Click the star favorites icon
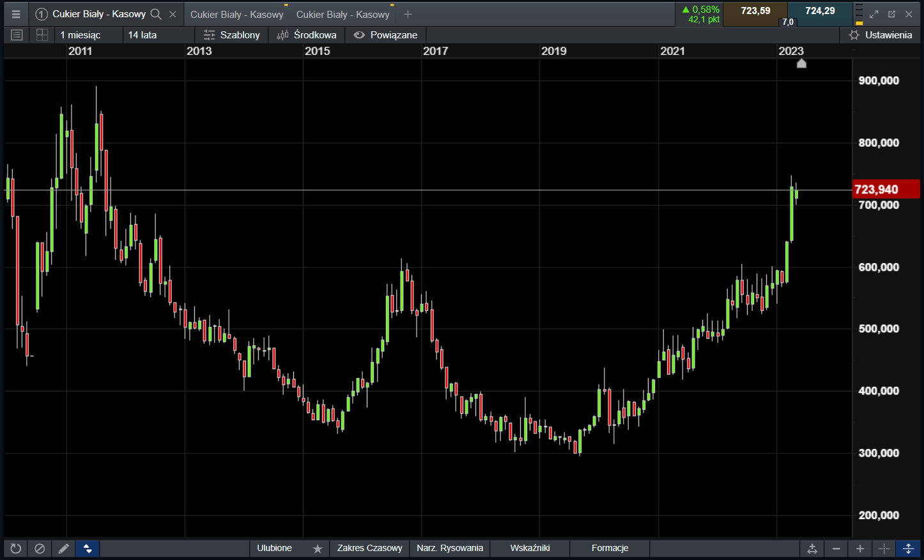Screen dimensions: 924x560 318,549
